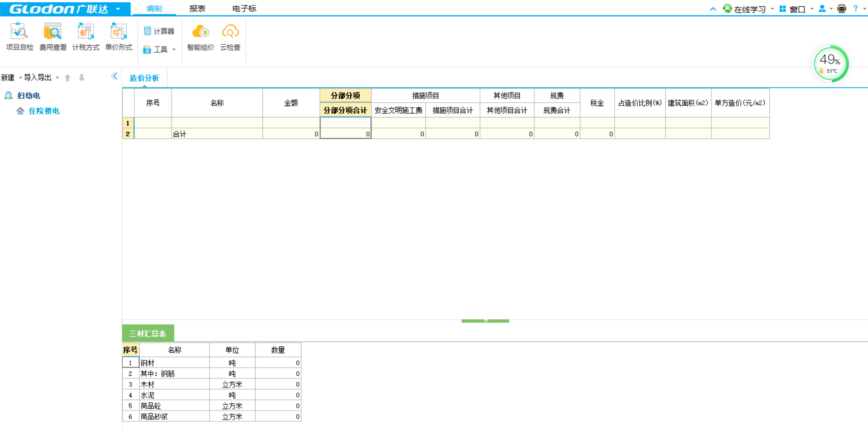Open 费用查看 fee viewer

coord(53,37)
